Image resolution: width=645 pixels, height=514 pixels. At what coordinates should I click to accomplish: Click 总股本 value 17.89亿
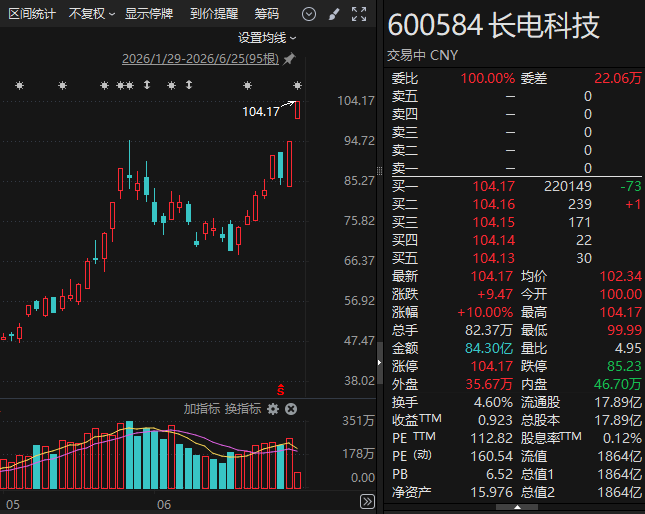pyautogui.click(x=618, y=420)
